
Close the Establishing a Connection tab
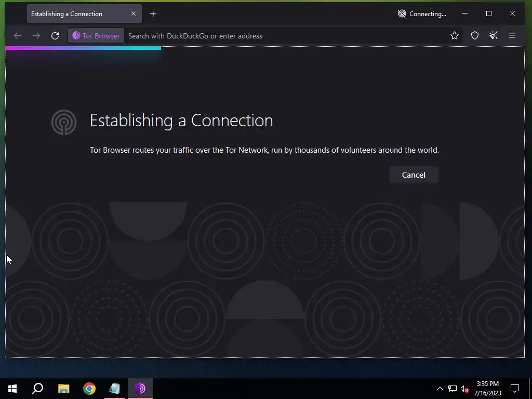(134, 14)
